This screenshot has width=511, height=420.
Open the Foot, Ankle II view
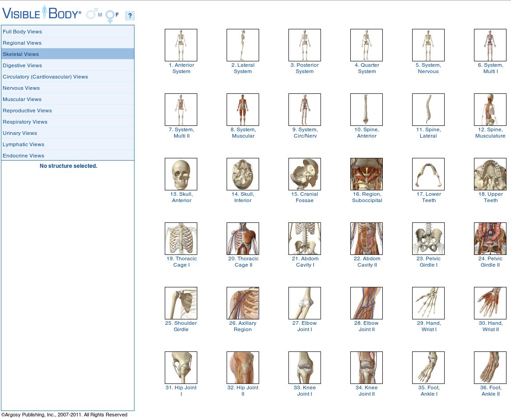click(490, 367)
